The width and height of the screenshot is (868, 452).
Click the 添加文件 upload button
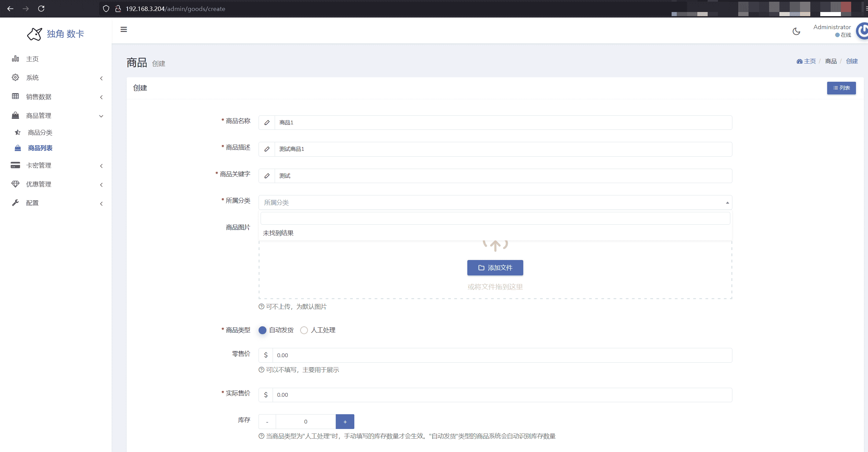point(495,268)
